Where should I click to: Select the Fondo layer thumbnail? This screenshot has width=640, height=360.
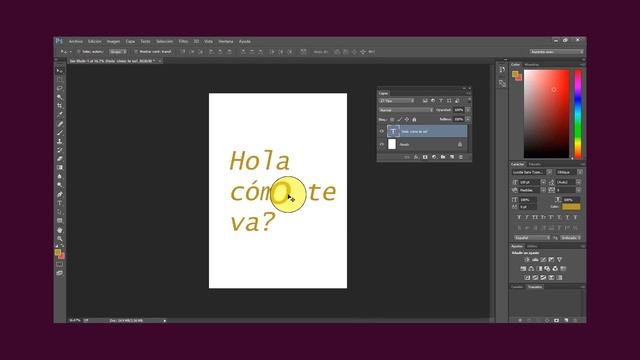click(392, 144)
